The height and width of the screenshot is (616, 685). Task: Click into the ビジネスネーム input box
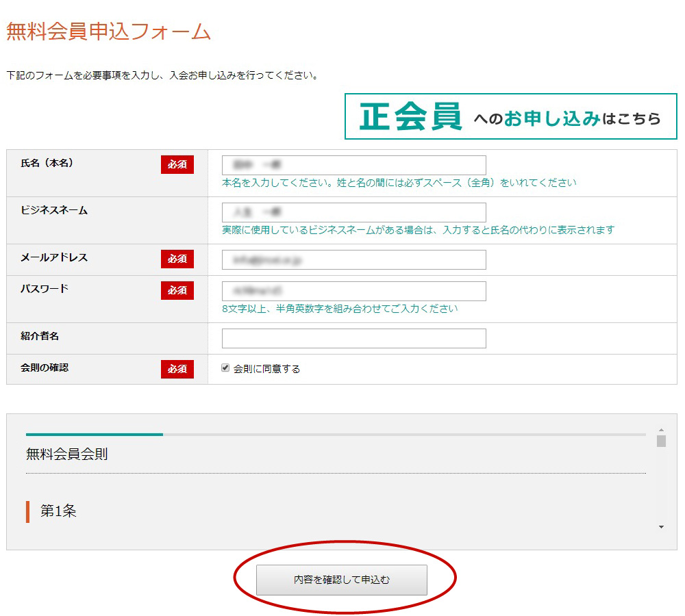pyautogui.click(x=353, y=212)
